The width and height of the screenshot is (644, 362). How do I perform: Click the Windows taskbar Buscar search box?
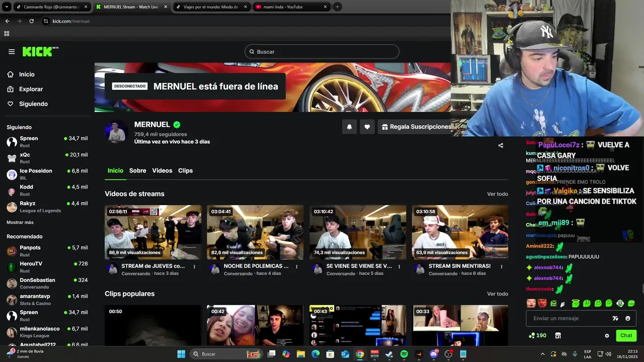pos(226,354)
